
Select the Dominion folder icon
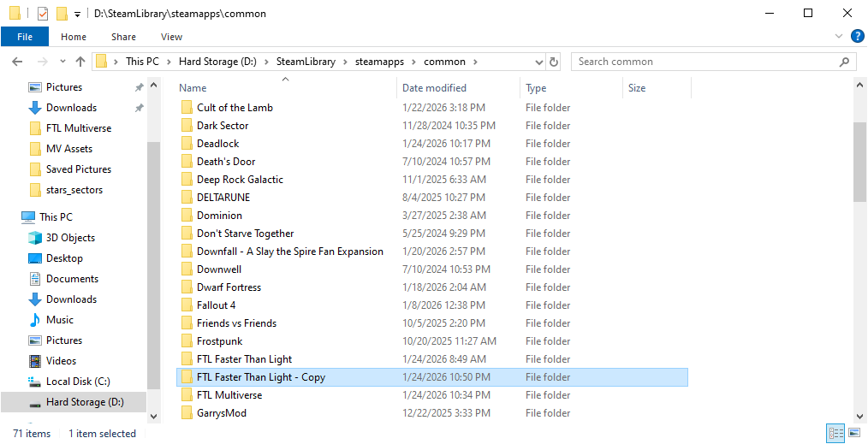click(187, 215)
